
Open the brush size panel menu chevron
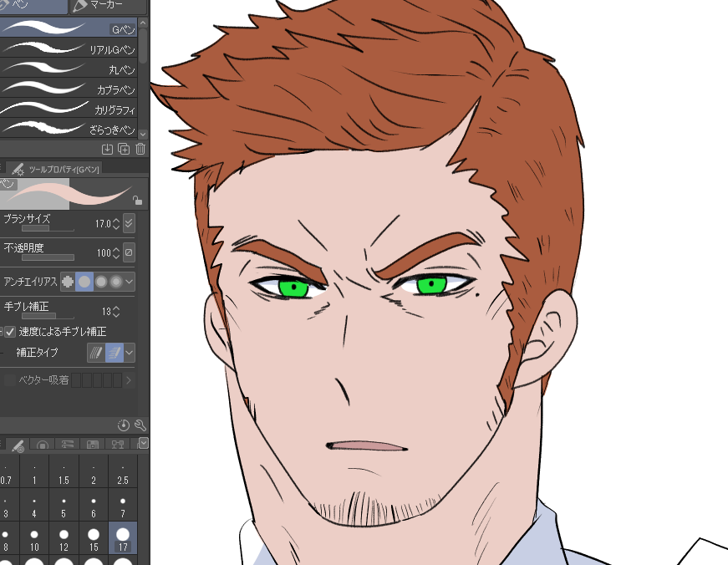(144, 443)
